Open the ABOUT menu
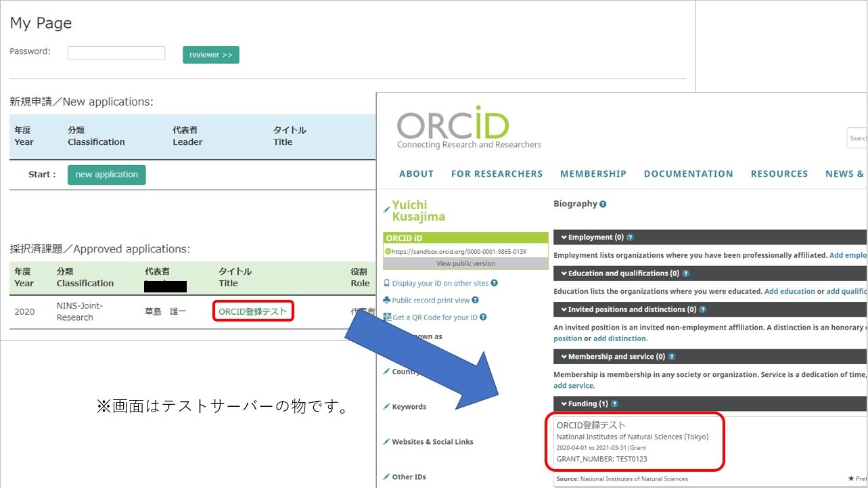Viewport: 868px width, 488px height. [x=416, y=174]
